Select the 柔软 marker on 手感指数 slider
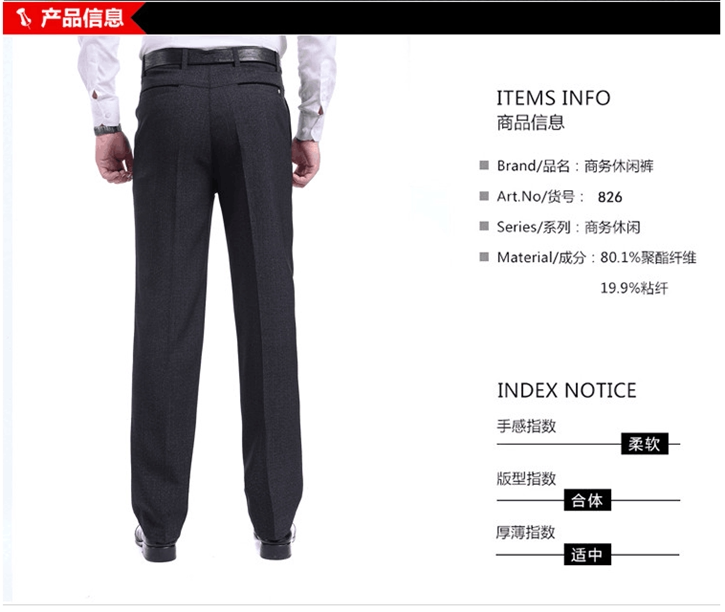Image resolution: width=725 pixels, height=612 pixels. pyautogui.click(x=644, y=444)
